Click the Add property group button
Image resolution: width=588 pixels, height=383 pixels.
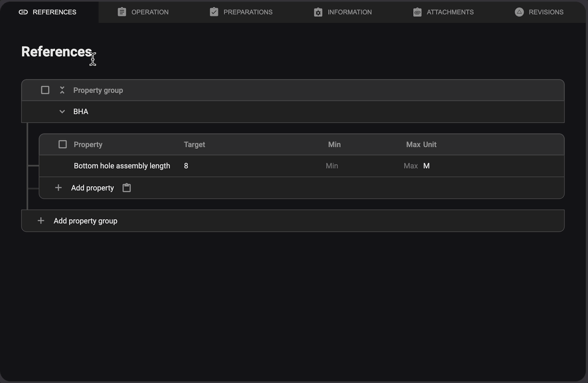point(85,220)
